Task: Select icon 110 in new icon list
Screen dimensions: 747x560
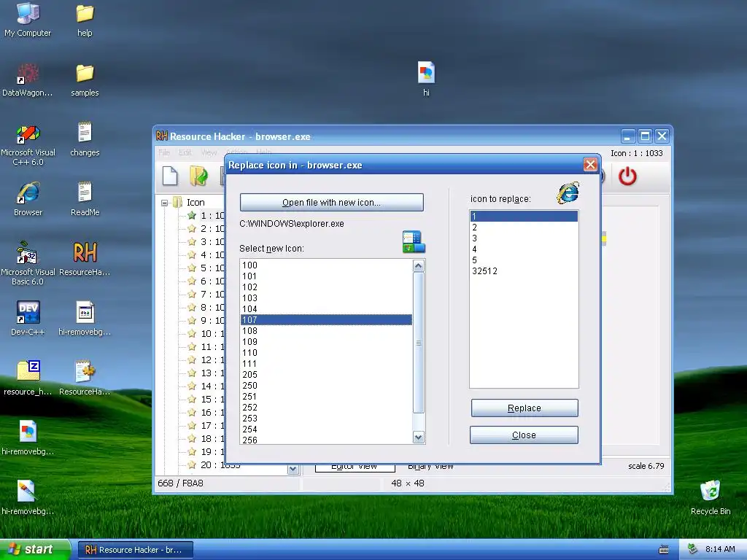Action: [x=326, y=353]
